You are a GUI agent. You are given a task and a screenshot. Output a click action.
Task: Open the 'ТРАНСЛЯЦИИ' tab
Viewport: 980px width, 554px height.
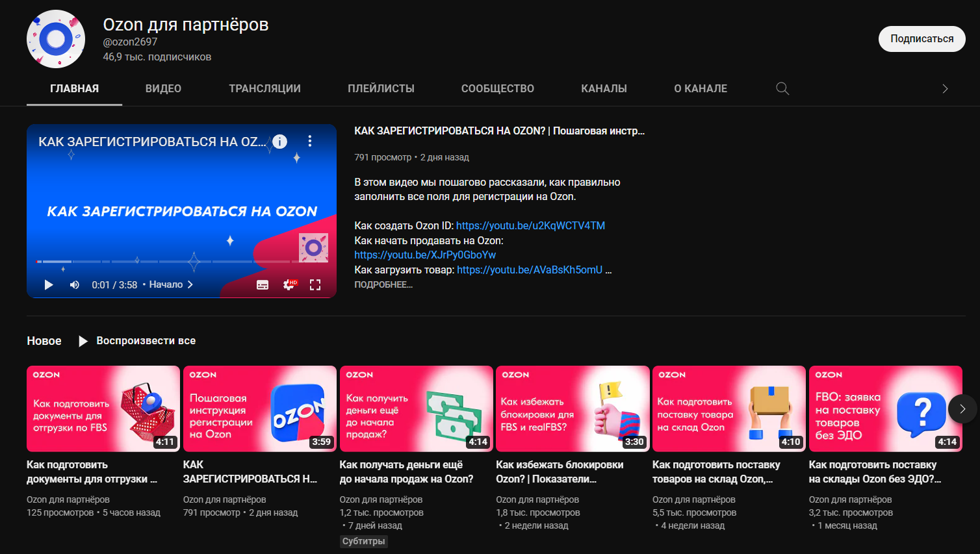coord(264,88)
